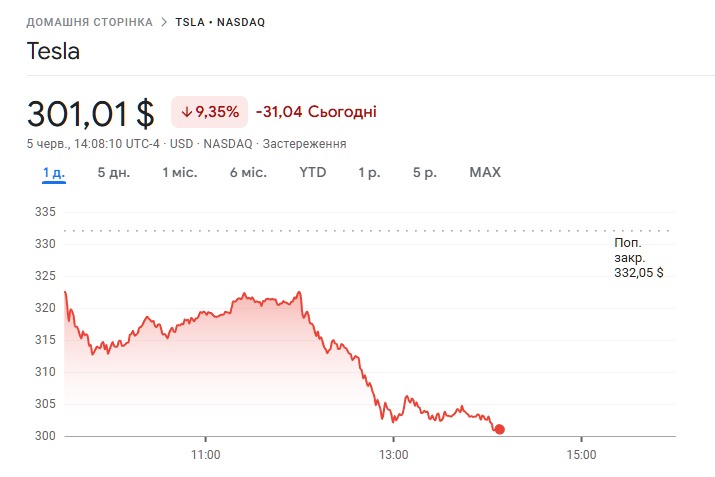The image size is (715, 477).
Task: Click the 11:00 time axis label
Action: tap(205, 454)
